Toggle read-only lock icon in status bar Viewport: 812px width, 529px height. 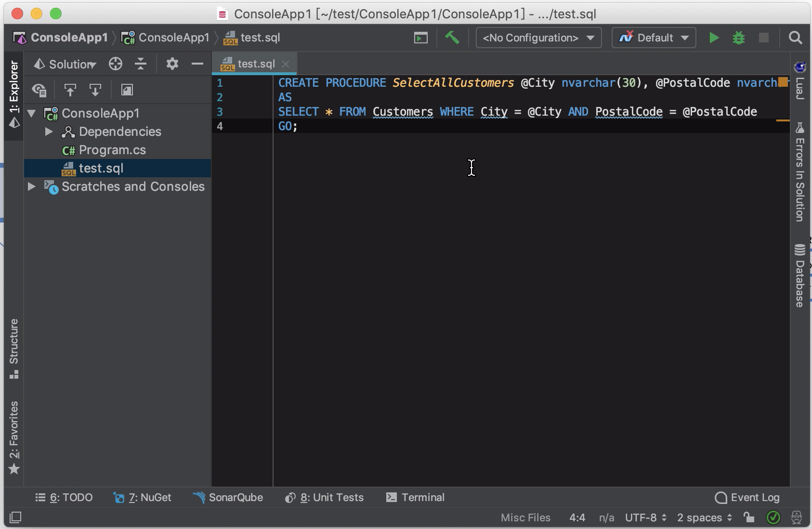748,517
